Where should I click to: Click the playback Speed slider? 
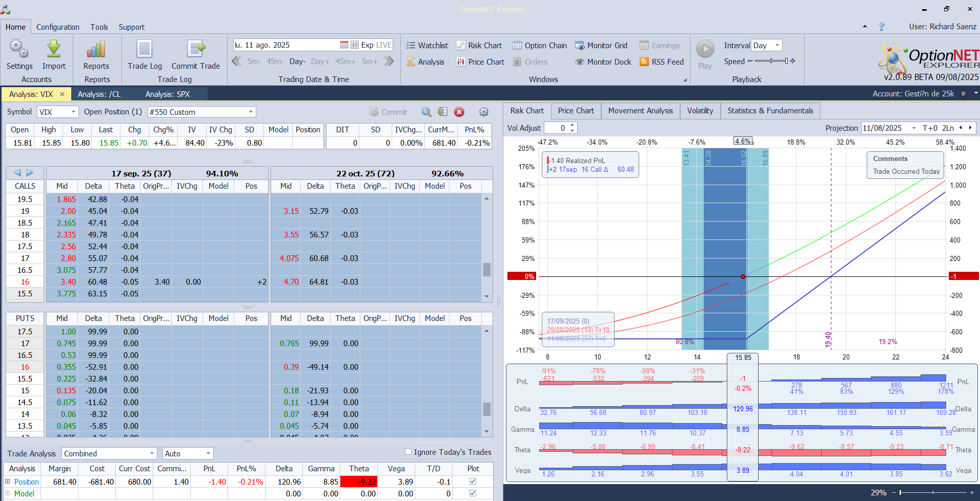point(771,61)
